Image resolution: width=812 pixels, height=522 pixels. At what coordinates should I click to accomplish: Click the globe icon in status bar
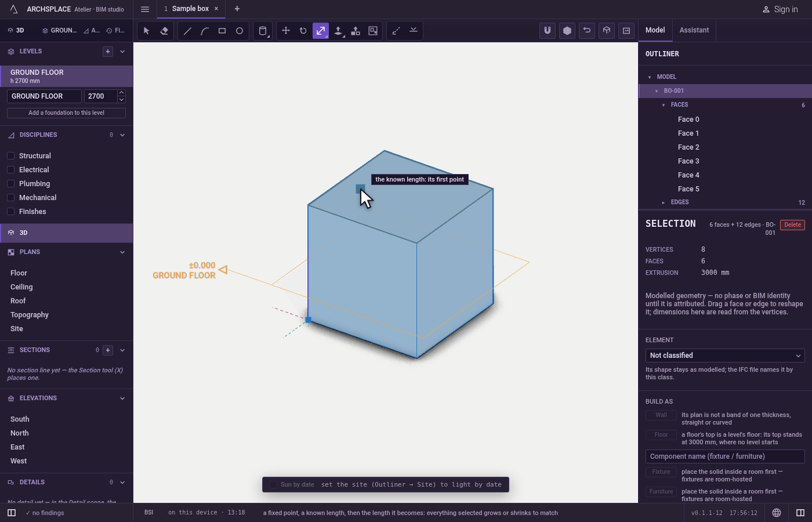coord(777,513)
